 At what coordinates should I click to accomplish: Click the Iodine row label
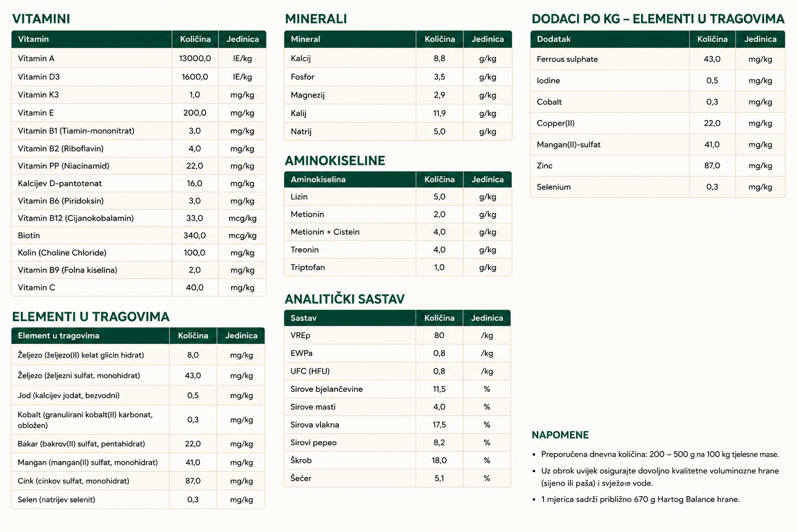click(548, 81)
